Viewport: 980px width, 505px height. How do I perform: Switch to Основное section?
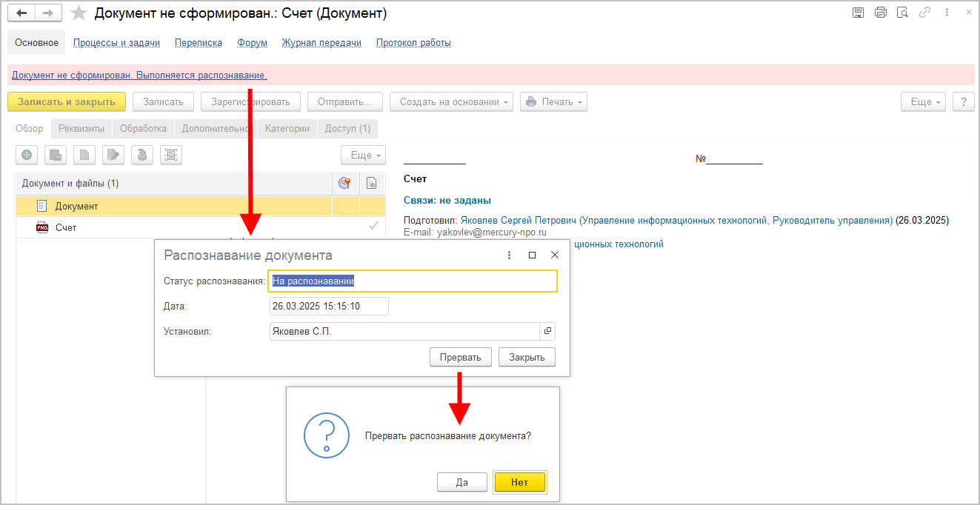[36, 42]
